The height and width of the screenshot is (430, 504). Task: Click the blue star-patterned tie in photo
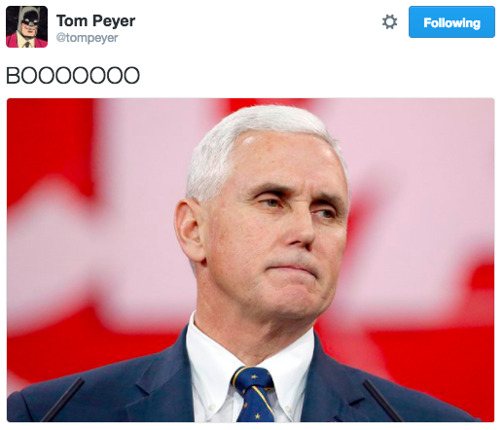pyautogui.click(x=255, y=394)
